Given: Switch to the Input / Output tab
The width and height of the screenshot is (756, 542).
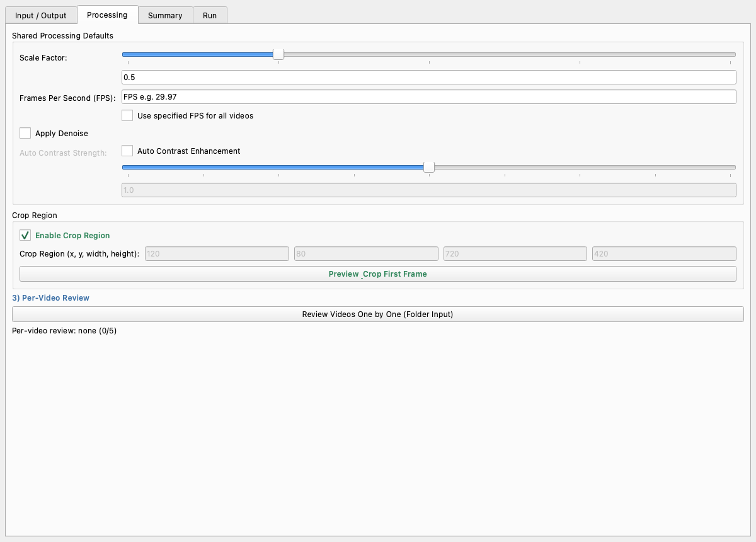Looking at the screenshot, I should (40, 15).
